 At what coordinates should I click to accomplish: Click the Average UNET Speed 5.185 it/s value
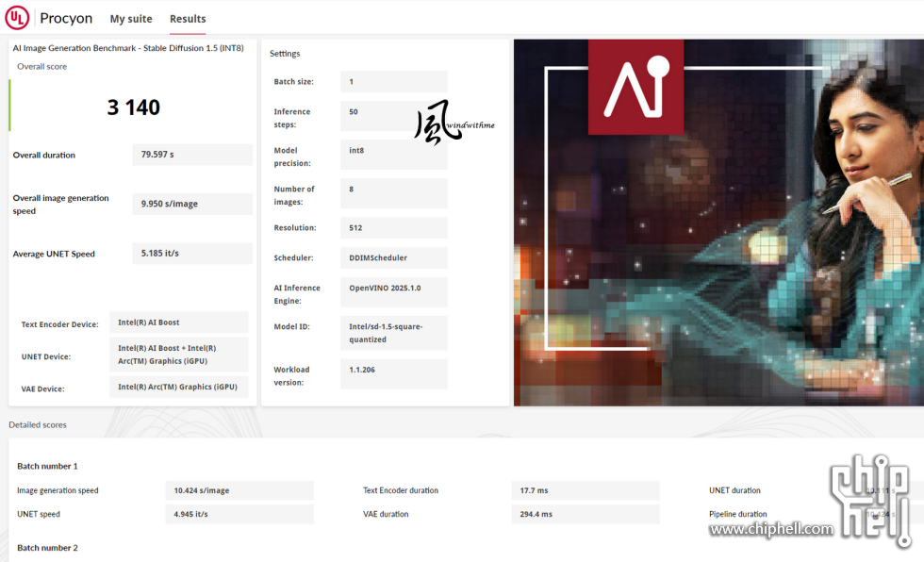tap(192, 254)
